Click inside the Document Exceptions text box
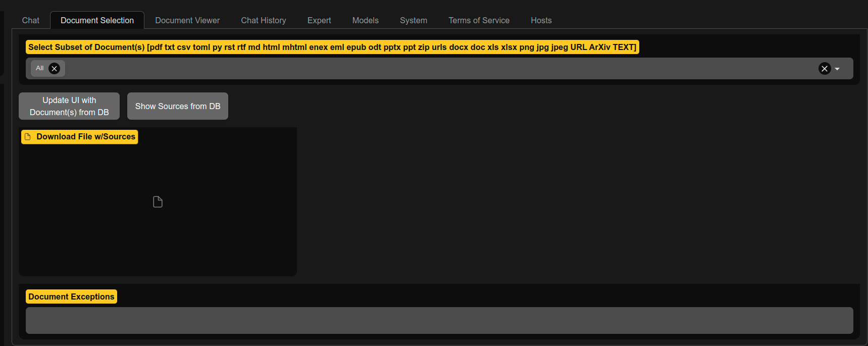The height and width of the screenshot is (346, 868). click(439, 320)
